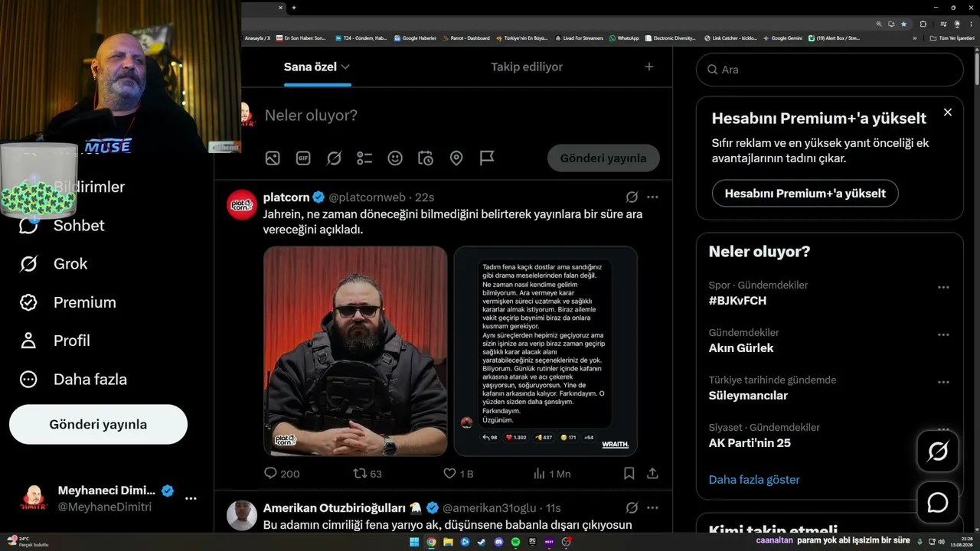Open the Google Haberler bookmark
This screenshot has height=551, width=980.
[x=415, y=38]
